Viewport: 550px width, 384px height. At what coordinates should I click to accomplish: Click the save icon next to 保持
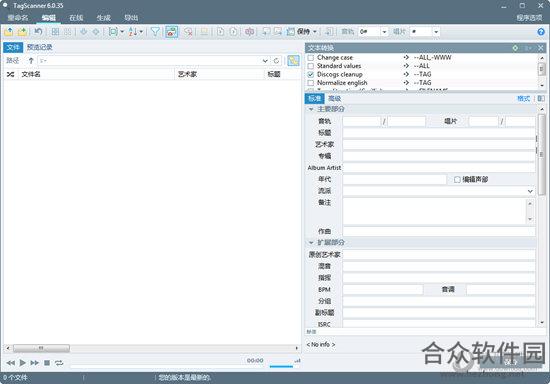[x=291, y=32]
